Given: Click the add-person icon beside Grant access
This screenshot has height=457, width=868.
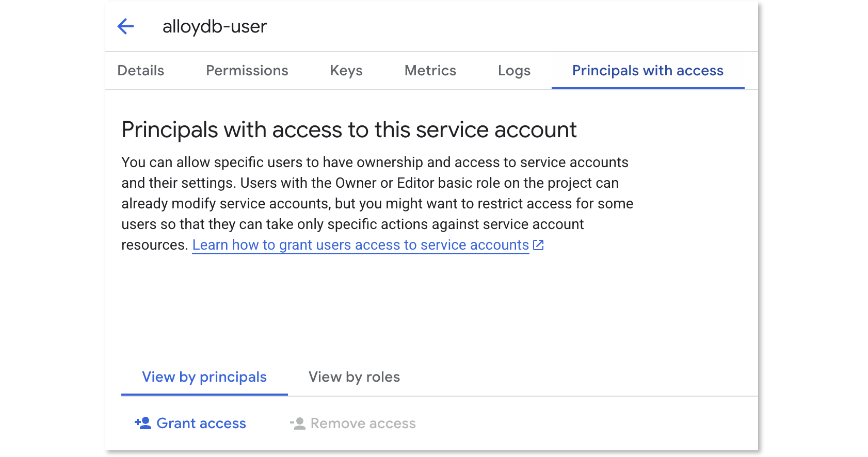Looking at the screenshot, I should point(142,423).
